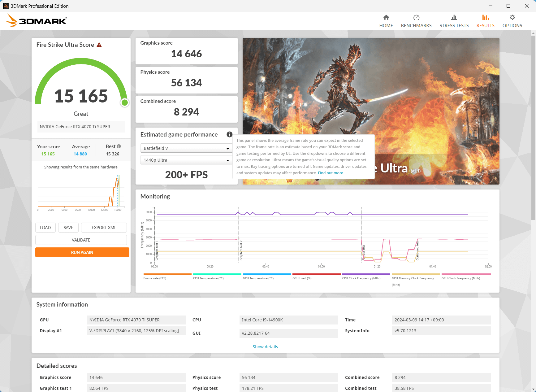This screenshot has height=392, width=536.
Task: Click the Best value 15 326
Action: pos(113,154)
